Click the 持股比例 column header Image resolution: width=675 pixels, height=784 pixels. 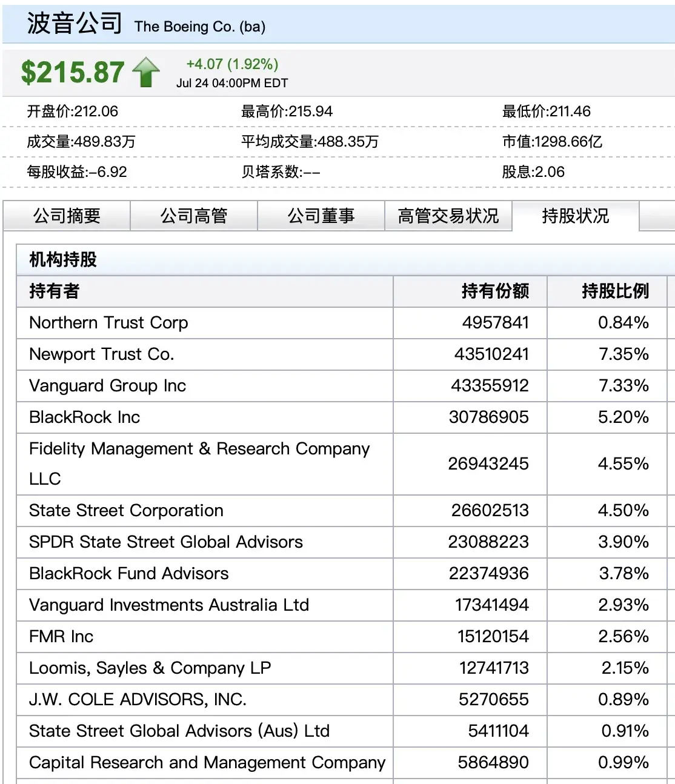[615, 291]
